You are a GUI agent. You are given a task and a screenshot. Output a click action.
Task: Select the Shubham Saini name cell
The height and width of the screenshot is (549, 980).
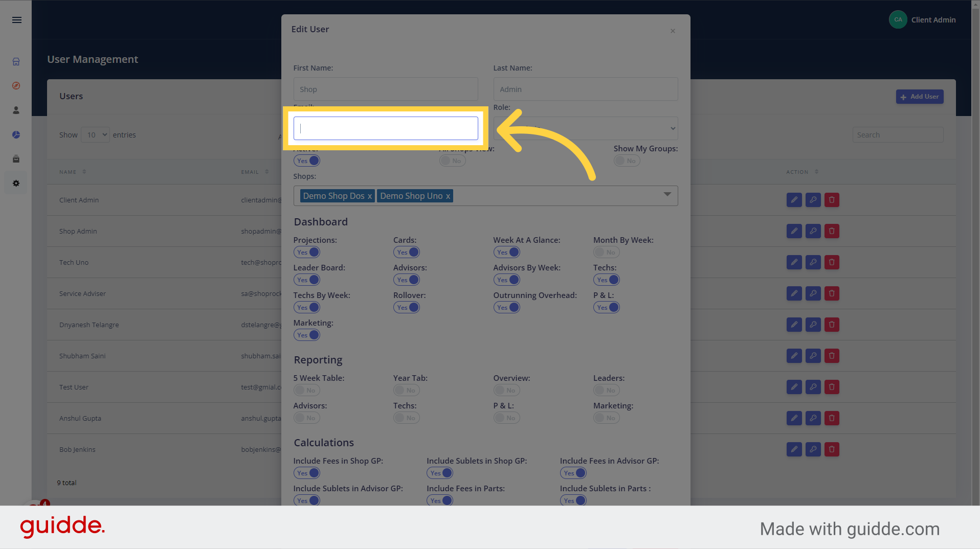pyautogui.click(x=82, y=356)
